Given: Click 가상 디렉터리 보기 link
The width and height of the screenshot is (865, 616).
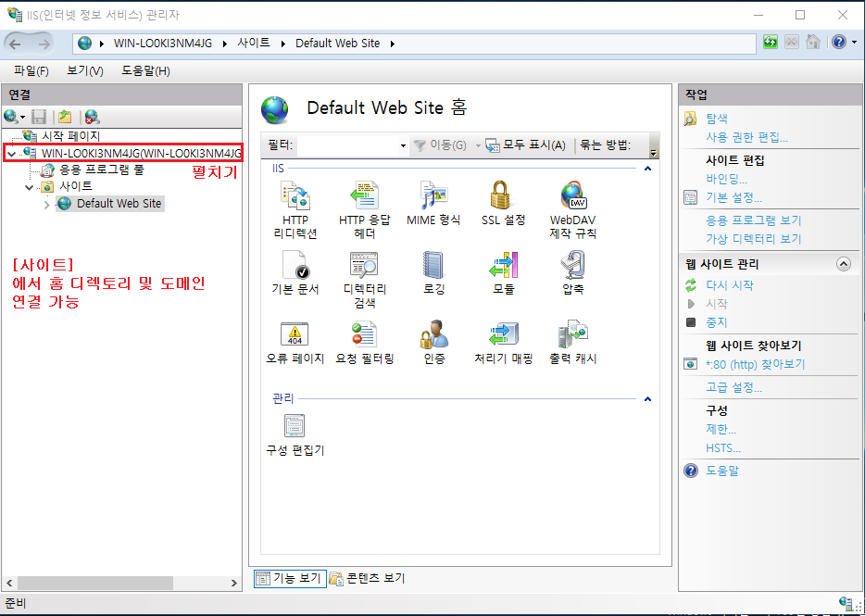Looking at the screenshot, I should pos(754,239).
